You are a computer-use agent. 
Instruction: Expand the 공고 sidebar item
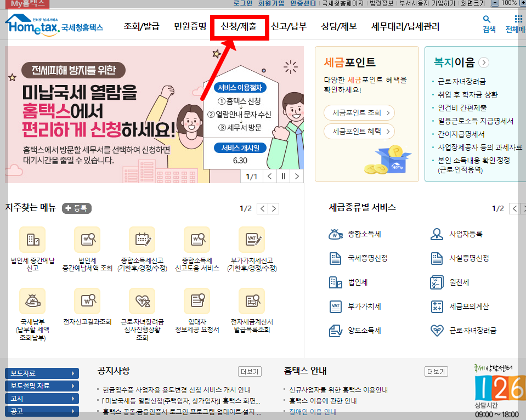pyautogui.click(x=42, y=411)
